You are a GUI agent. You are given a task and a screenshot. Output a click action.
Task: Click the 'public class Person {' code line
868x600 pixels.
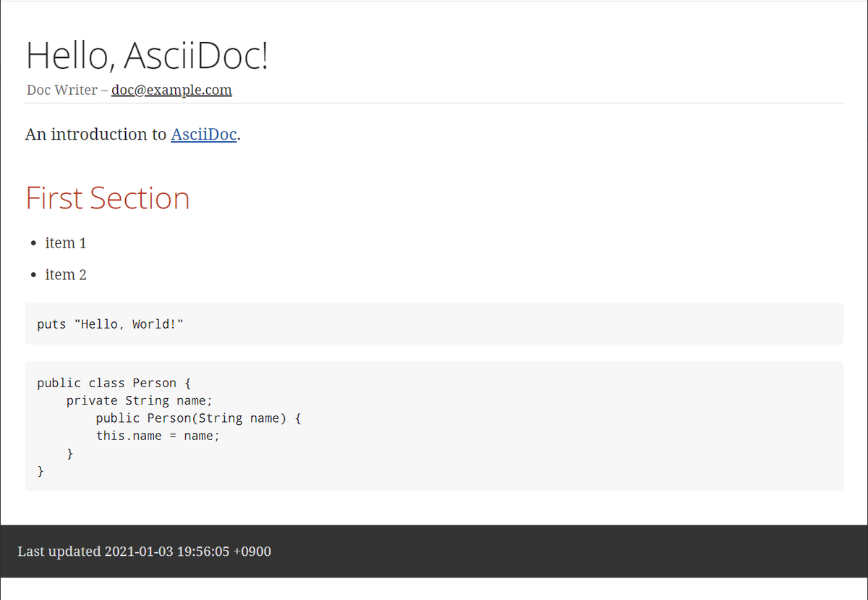(x=114, y=383)
